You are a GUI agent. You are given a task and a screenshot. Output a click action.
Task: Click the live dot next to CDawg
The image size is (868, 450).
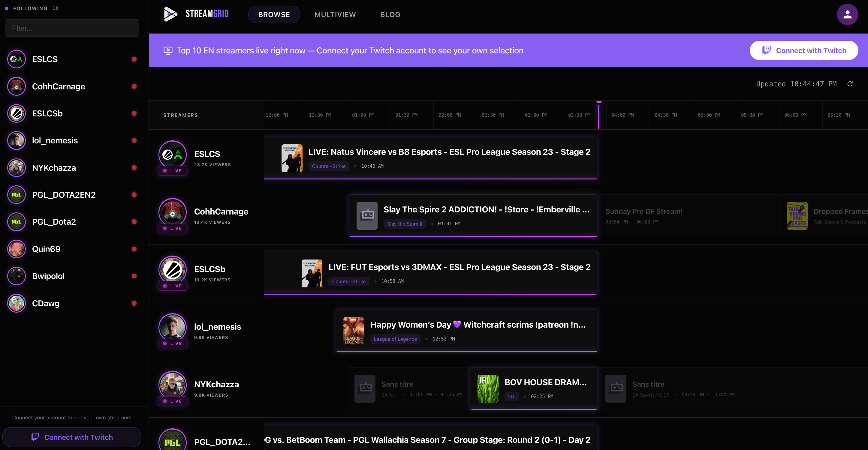pos(134,303)
